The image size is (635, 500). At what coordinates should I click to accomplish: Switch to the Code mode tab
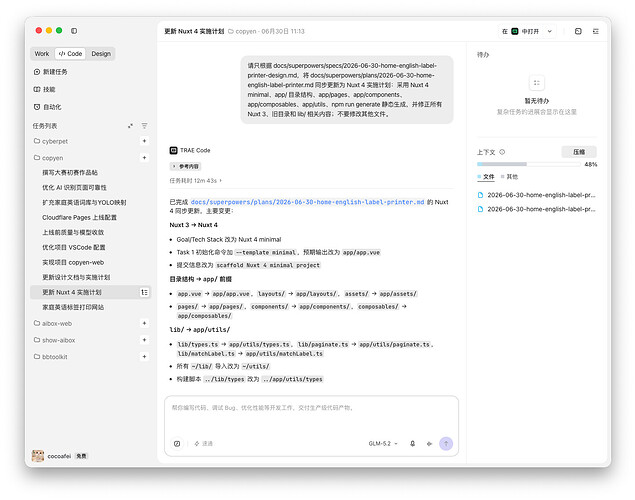point(70,53)
